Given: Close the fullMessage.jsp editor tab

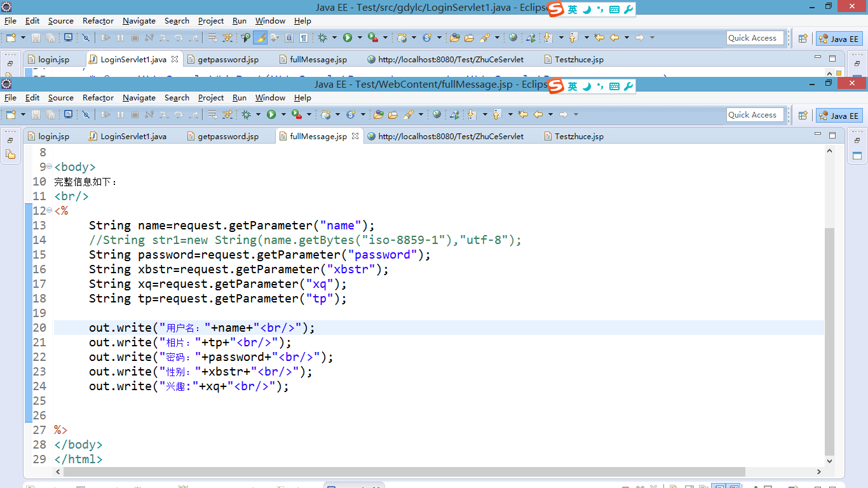Looking at the screenshot, I should [355, 136].
